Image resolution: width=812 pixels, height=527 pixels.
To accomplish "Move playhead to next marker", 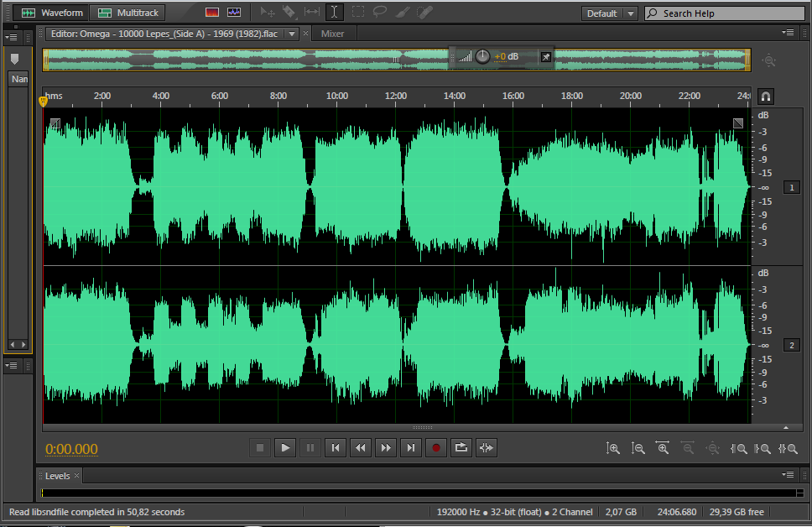I will (411, 448).
